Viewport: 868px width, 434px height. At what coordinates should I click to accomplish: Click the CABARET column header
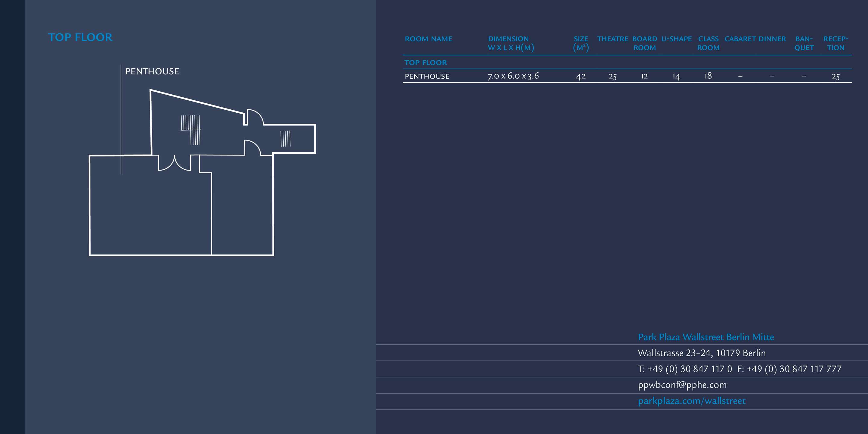click(740, 39)
